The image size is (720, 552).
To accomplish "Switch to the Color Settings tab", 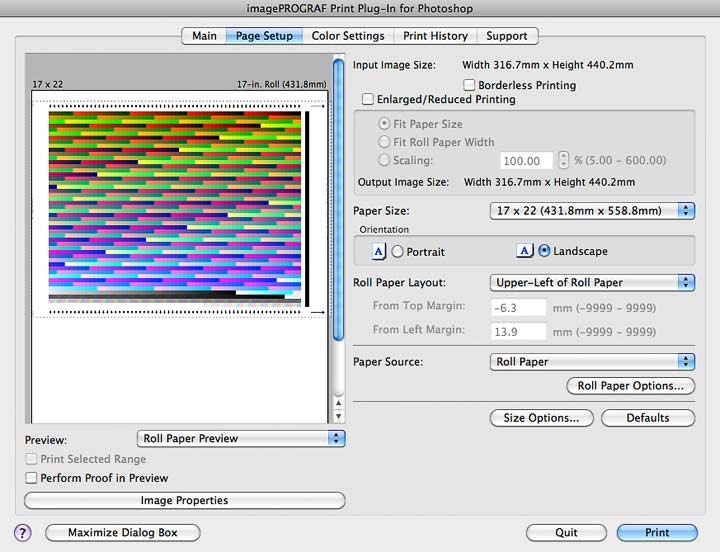I will tap(348, 36).
